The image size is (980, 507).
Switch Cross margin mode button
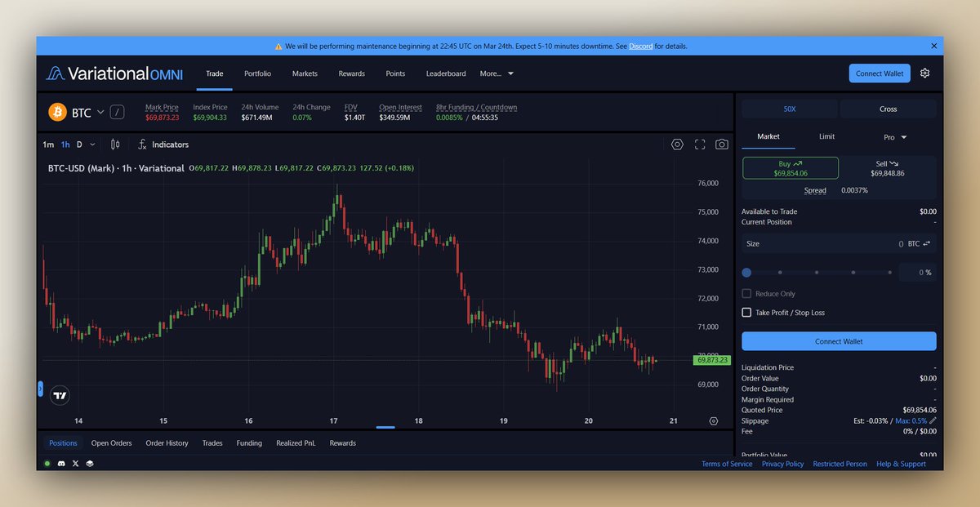point(889,109)
